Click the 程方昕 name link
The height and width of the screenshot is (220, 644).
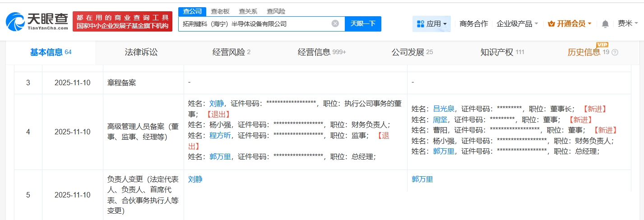[x=220, y=135]
